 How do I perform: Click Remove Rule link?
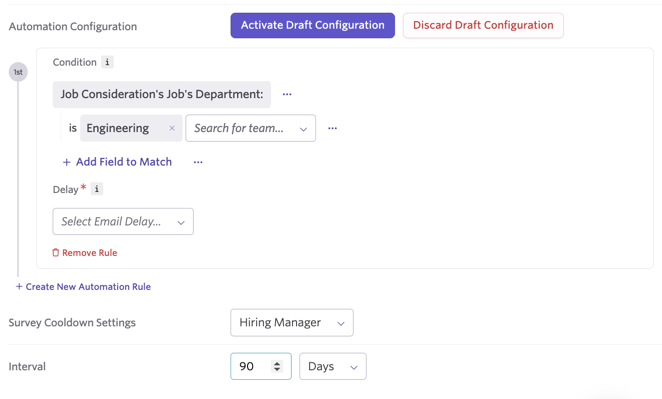pyautogui.click(x=84, y=252)
